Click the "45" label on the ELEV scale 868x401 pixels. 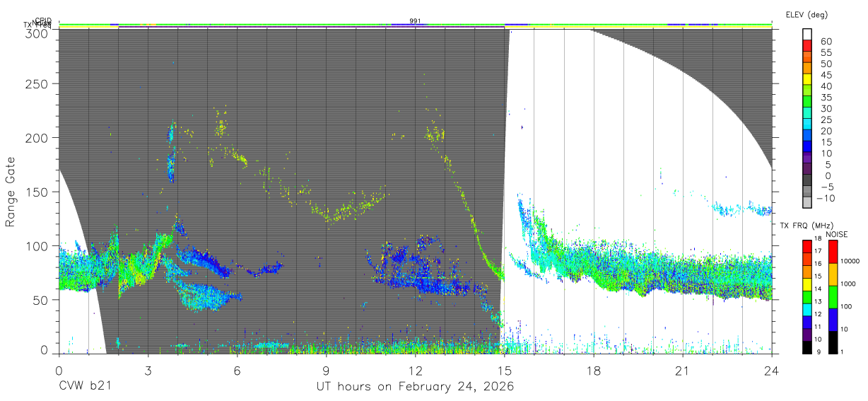point(826,75)
